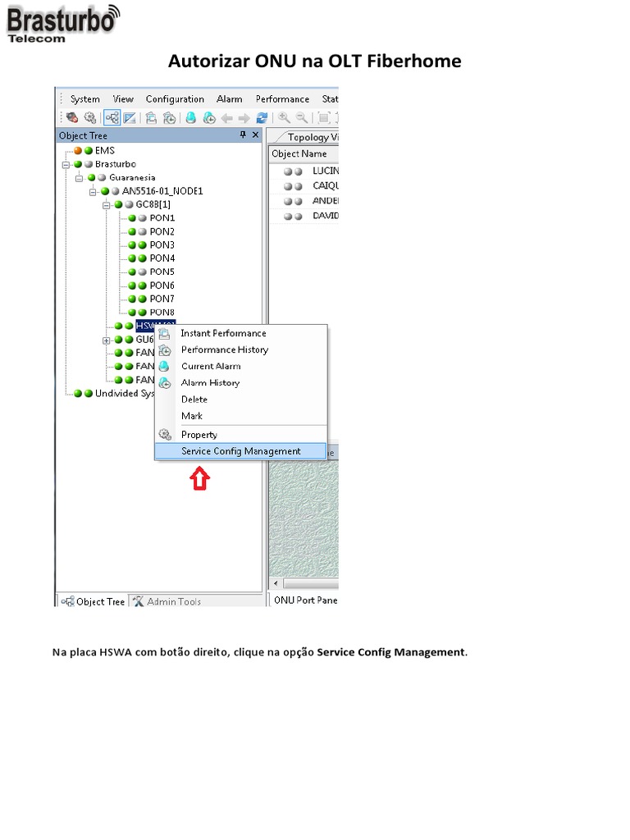
Task: Select the AN5516-01_NODE1 tree item
Action: point(162,191)
